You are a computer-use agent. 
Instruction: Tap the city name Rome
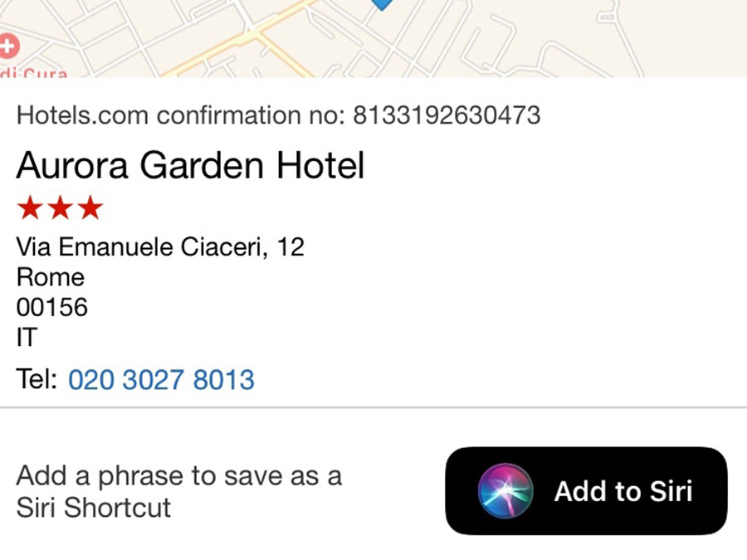coord(50,277)
